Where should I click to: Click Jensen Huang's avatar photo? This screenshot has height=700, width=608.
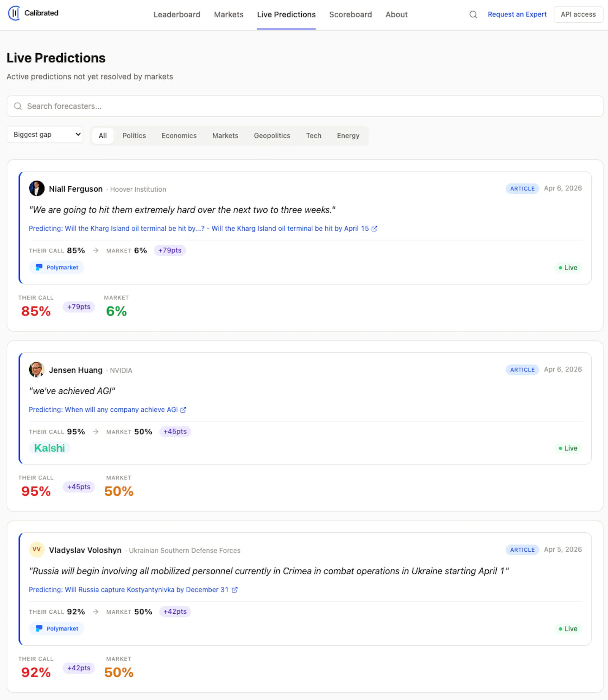(37, 370)
